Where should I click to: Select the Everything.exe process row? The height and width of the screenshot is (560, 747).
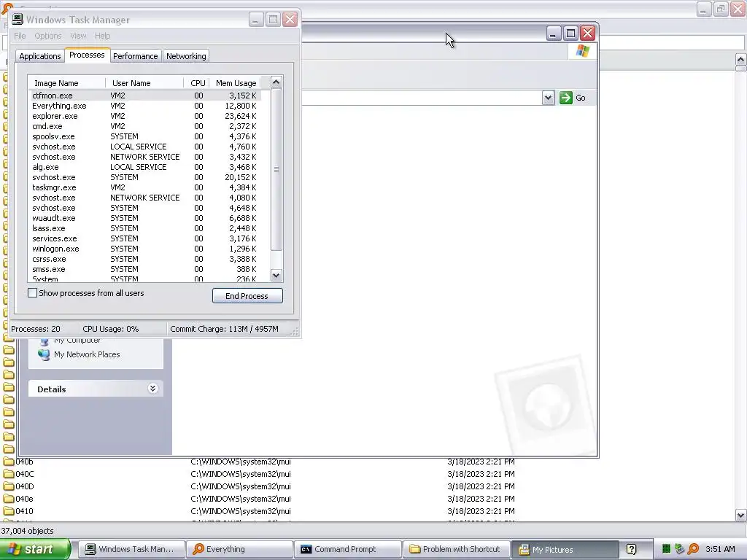(x=145, y=106)
